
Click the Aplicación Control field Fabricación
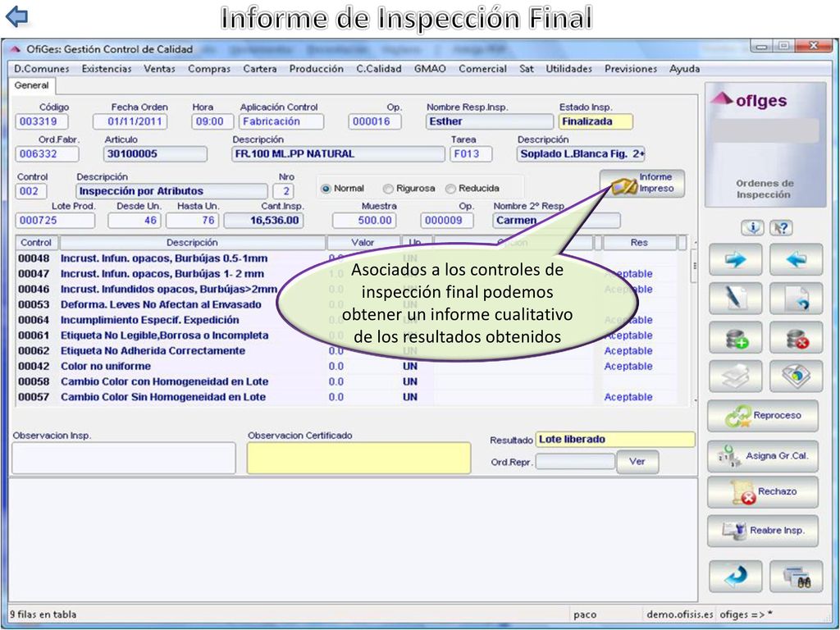(281, 121)
